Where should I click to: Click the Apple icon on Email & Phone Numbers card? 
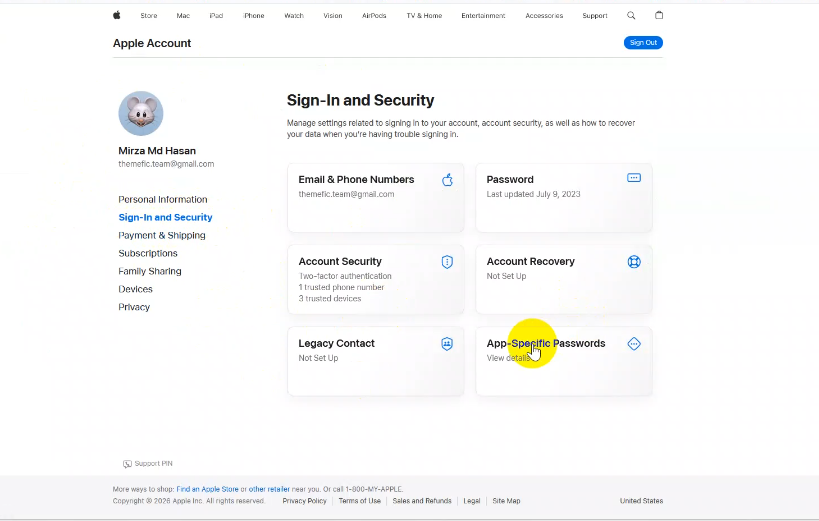(x=447, y=180)
